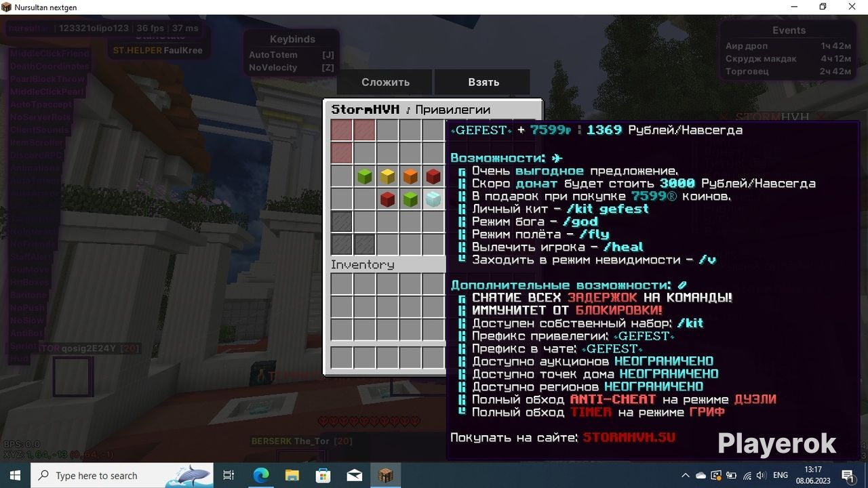
Task: Click the whale search highlight icon
Action: 189,475
